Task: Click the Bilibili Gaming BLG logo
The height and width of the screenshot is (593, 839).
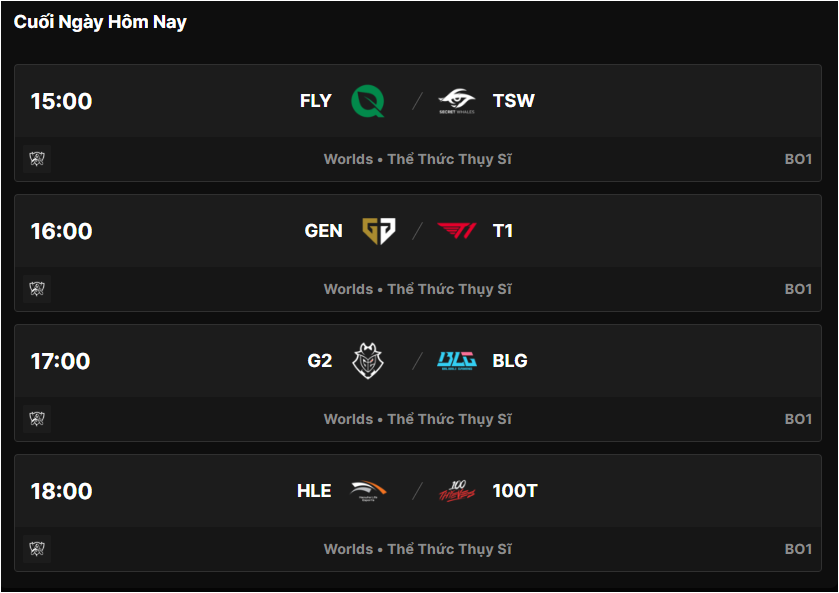Action: 457,361
